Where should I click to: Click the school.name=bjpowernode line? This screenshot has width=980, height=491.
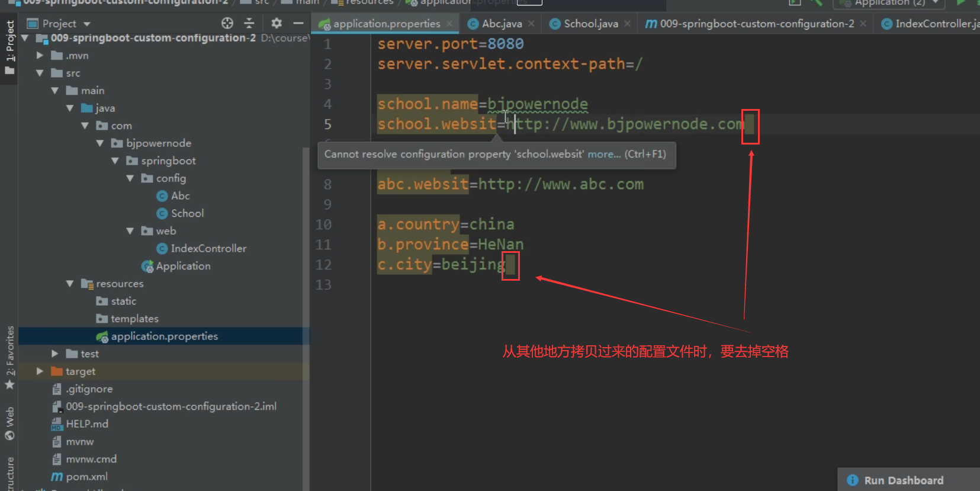point(483,104)
